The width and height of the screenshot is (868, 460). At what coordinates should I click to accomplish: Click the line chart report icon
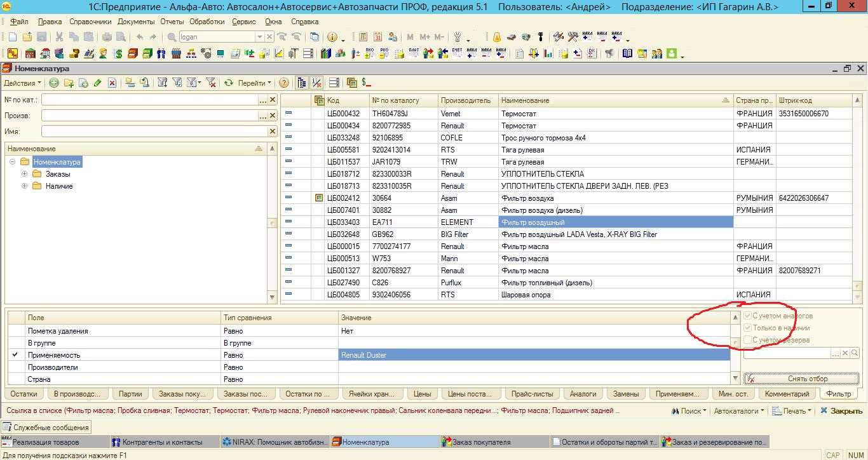(x=279, y=53)
